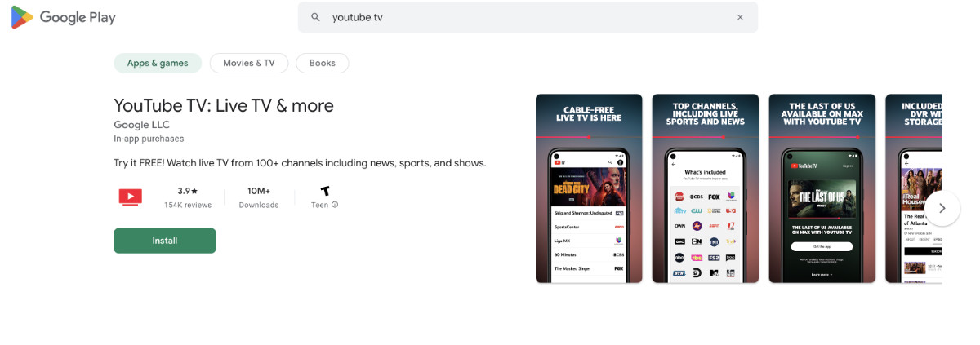Viewport: 980px width, 345px height.
Task: Click the 'Try it FREE!' description text
Action: pos(300,163)
